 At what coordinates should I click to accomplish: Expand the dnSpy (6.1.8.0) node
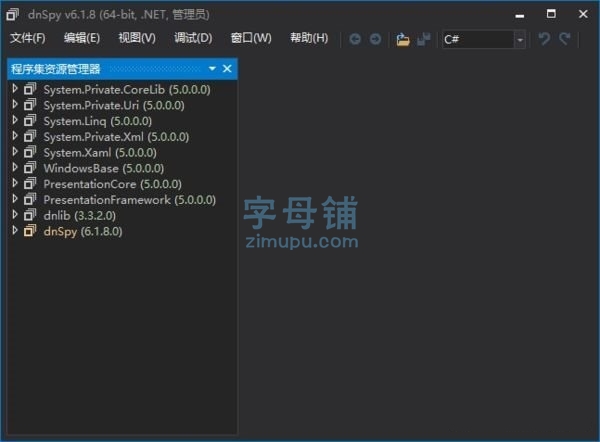coord(15,230)
